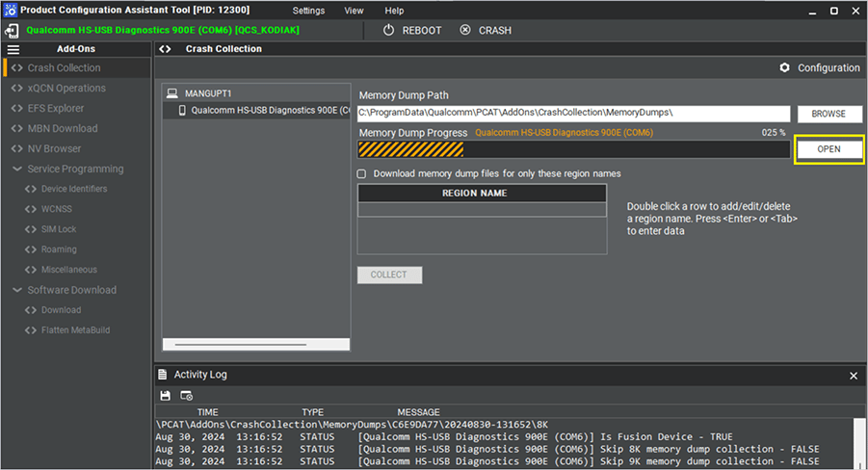
Task: Click the PCAT application logo icon
Action: (11, 10)
